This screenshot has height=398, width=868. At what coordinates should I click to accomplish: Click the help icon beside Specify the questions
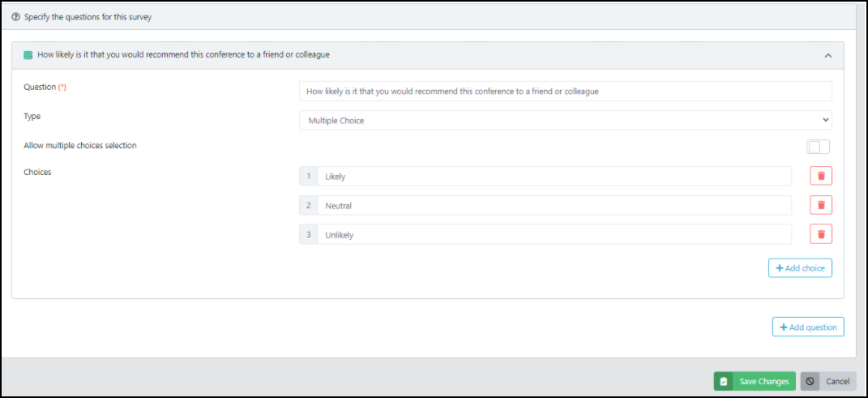15,16
